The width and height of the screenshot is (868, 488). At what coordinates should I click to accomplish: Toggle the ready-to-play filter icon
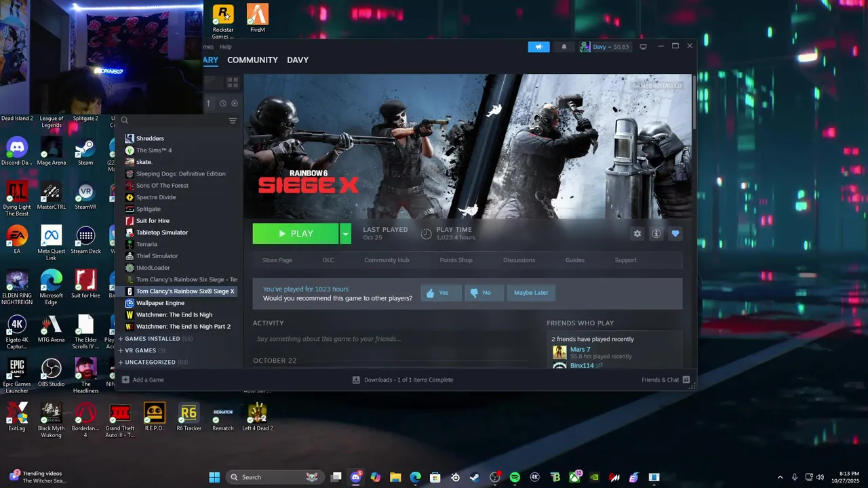pos(235,103)
